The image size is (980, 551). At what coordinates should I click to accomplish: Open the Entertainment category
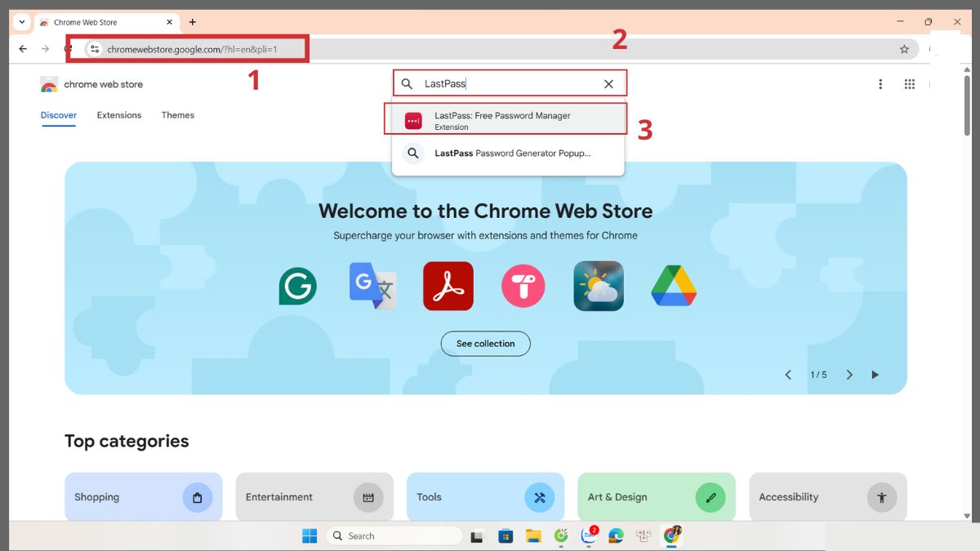[314, 497]
